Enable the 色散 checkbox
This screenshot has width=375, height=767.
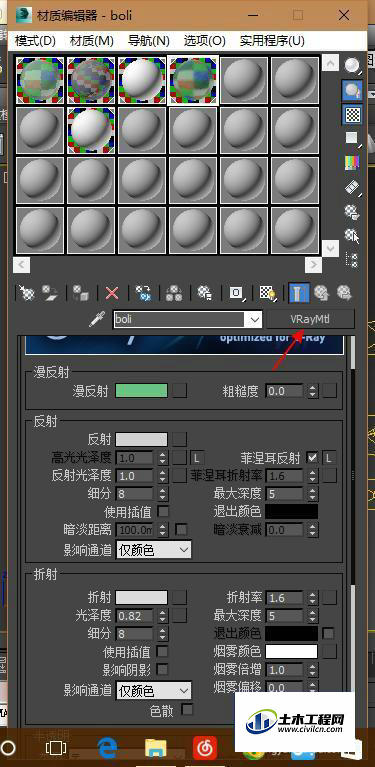pos(187,709)
